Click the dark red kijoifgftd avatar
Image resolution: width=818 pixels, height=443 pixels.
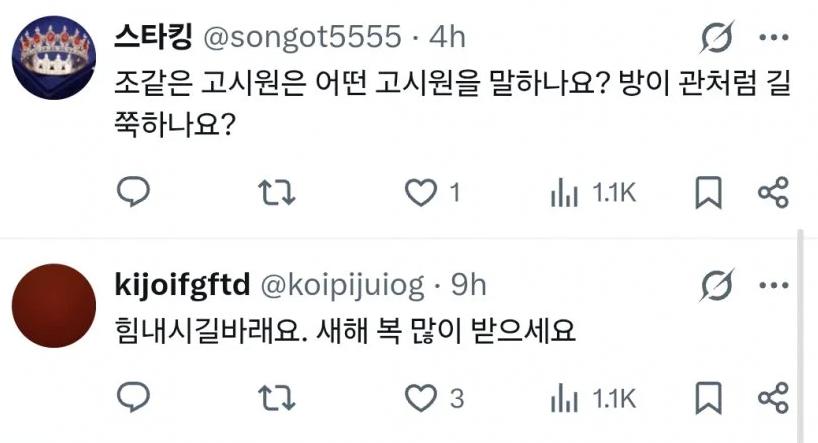[x=55, y=305]
